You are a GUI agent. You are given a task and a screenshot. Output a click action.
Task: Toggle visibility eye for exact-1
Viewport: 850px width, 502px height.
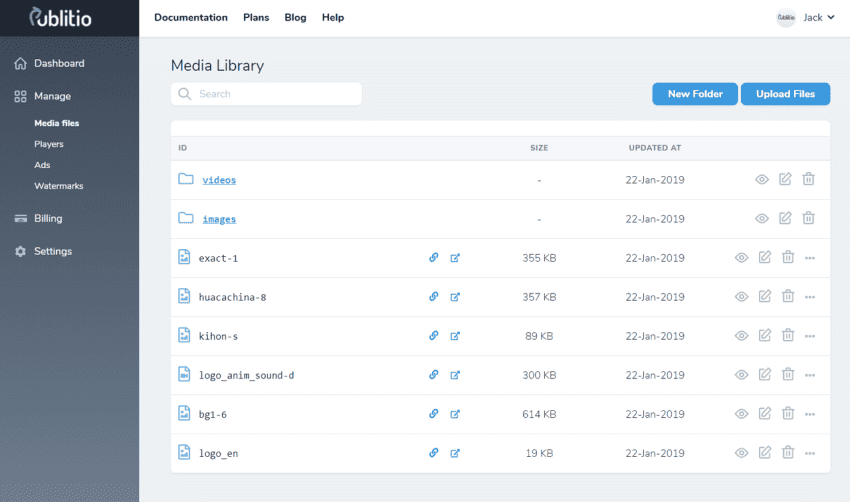click(x=741, y=257)
